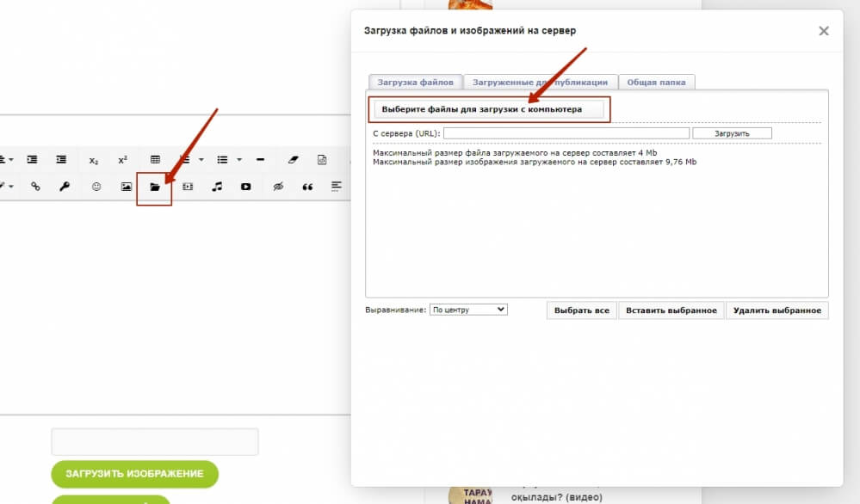Open the bulleted list dropdown arrow
The width and height of the screenshot is (860, 504).
(238, 160)
